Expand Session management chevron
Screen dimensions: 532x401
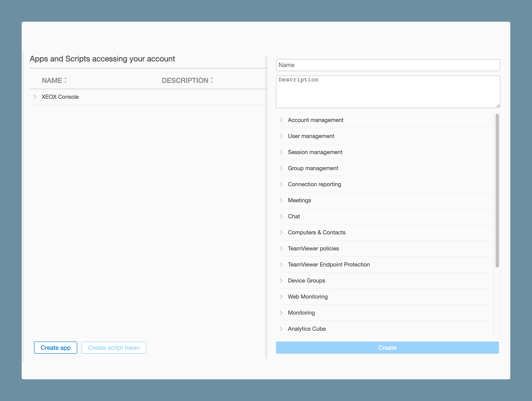(281, 152)
